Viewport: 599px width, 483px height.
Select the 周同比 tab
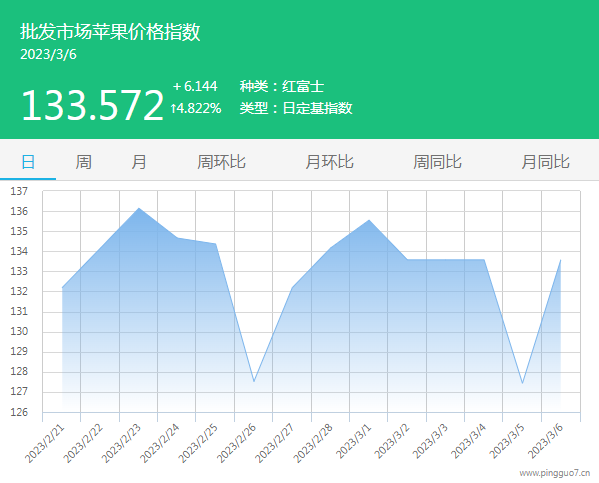click(437, 162)
